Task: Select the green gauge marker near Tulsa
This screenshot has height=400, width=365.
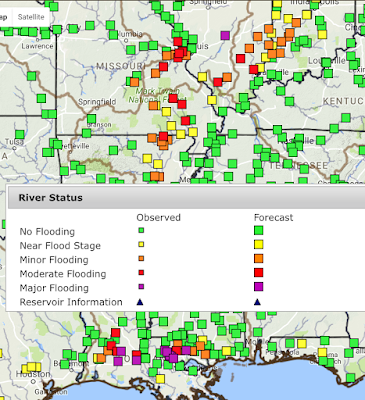Action: click(20, 135)
